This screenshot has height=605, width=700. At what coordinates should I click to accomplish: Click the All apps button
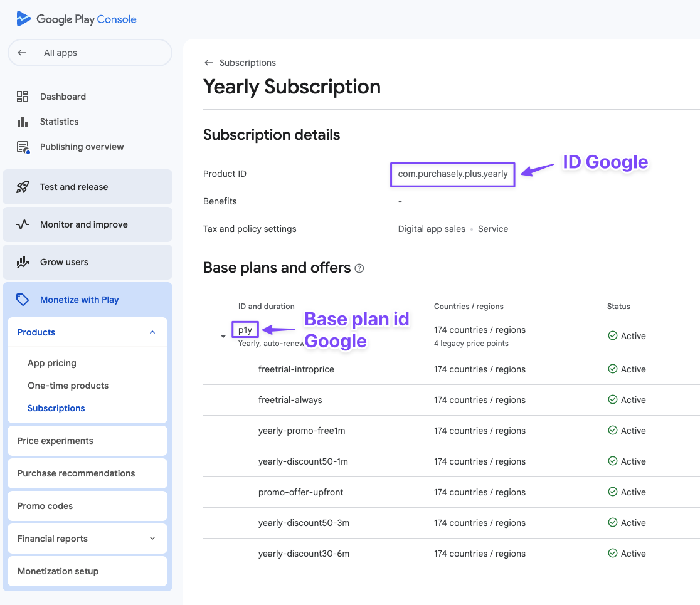[x=90, y=53]
